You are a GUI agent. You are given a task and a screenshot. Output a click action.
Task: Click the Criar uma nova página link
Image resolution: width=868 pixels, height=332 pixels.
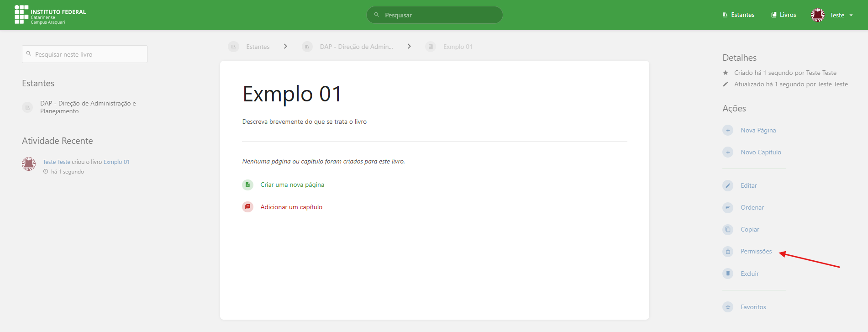(x=292, y=184)
